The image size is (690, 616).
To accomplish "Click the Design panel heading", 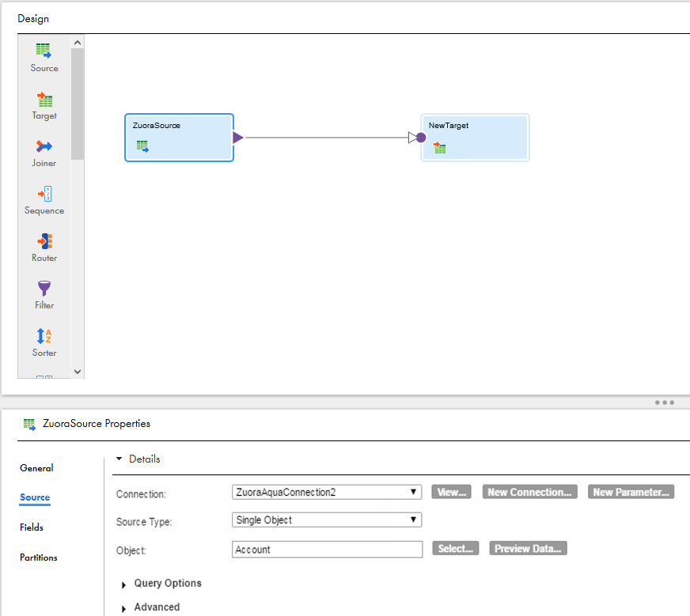I will [x=33, y=19].
